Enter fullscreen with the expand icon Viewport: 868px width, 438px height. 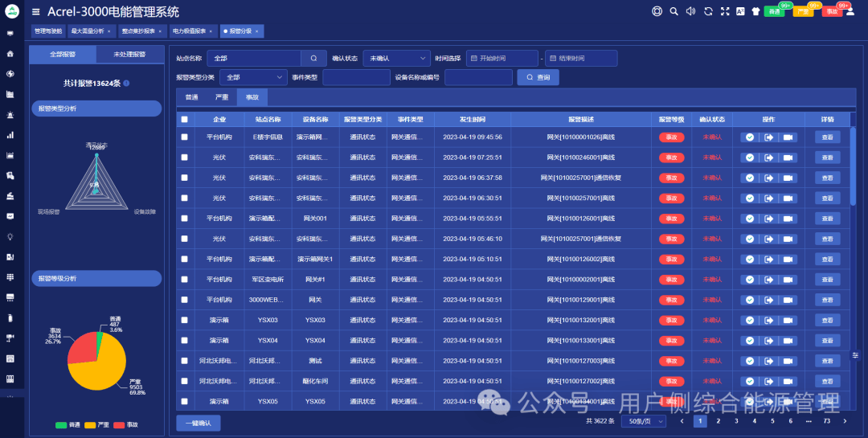click(x=725, y=11)
